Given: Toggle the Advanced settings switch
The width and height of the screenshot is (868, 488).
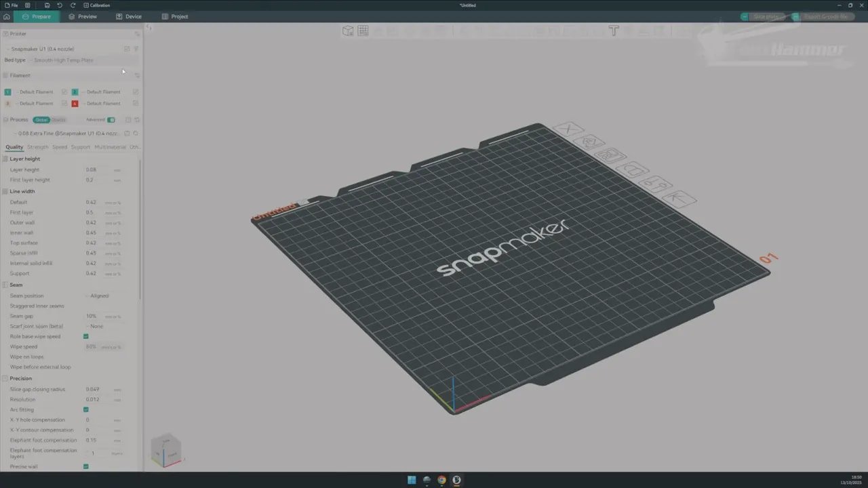Looking at the screenshot, I should (111, 120).
